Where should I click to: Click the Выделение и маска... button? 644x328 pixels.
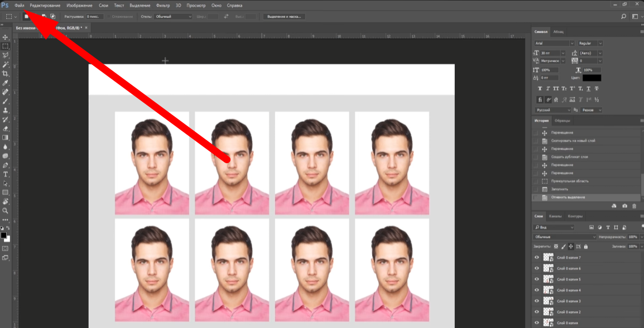point(284,16)
